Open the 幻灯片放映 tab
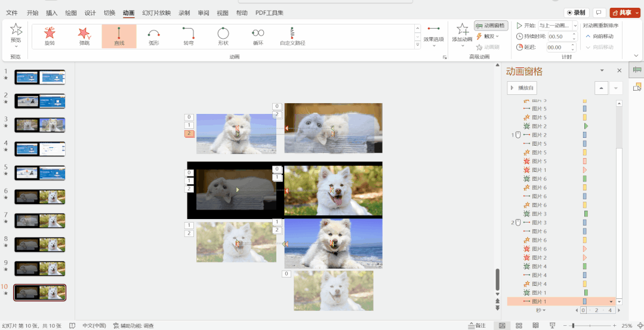This screenshot has width=644, height=330. (x=156, y=13)
